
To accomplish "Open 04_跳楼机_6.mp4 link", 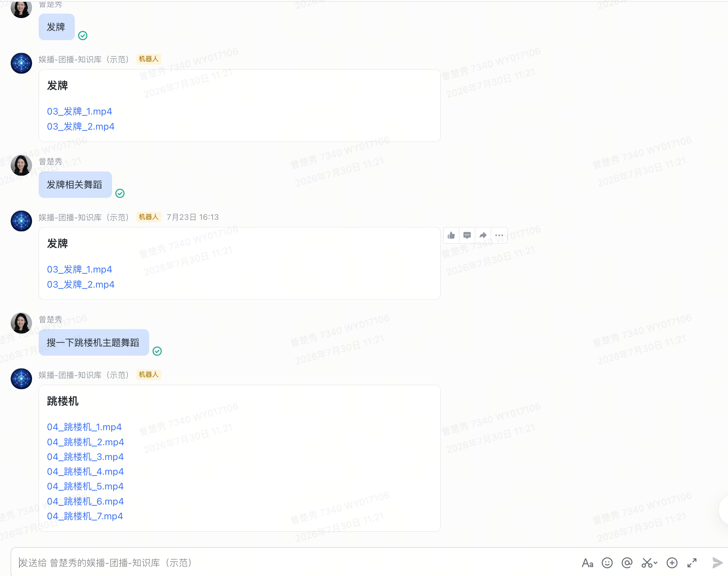I will click(x=85, y=501).
